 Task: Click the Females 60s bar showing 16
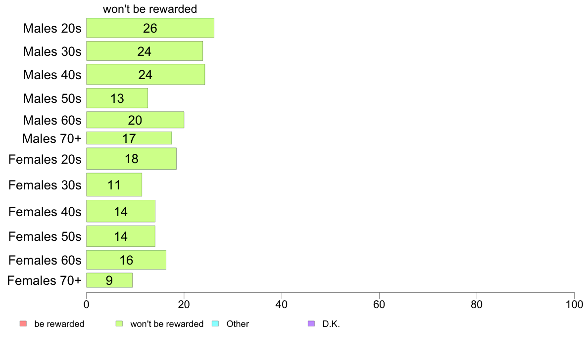[126, 260]
